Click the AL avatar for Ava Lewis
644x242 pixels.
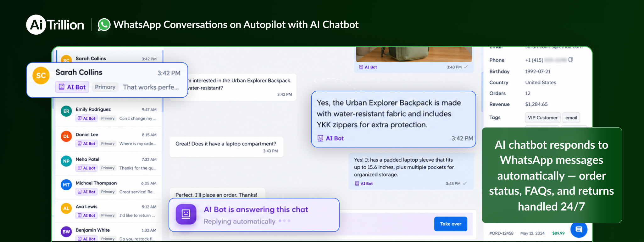[x=66, y=208]
